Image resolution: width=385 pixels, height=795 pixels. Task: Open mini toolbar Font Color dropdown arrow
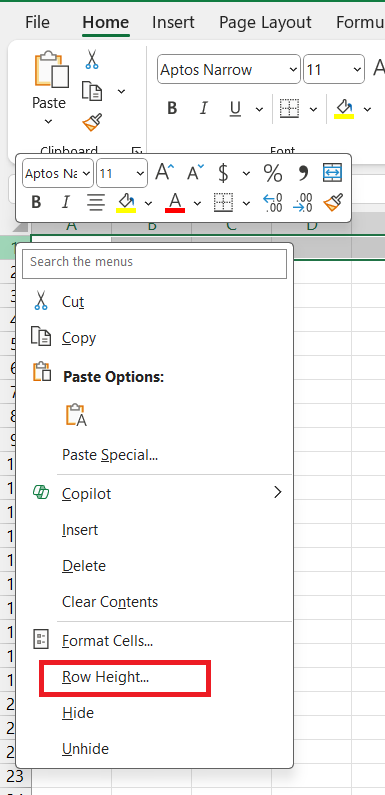pos(197,203)
